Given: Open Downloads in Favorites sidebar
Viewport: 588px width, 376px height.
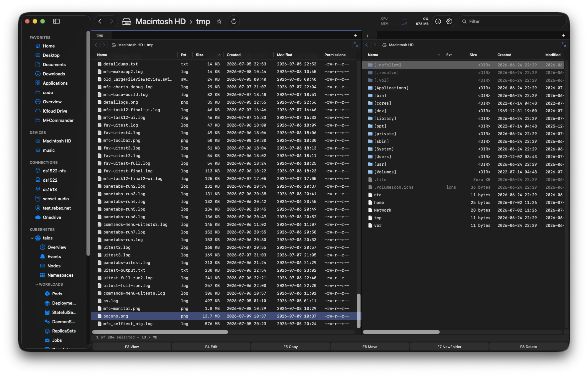Looking at the screenshot, I should pos(54,74).
